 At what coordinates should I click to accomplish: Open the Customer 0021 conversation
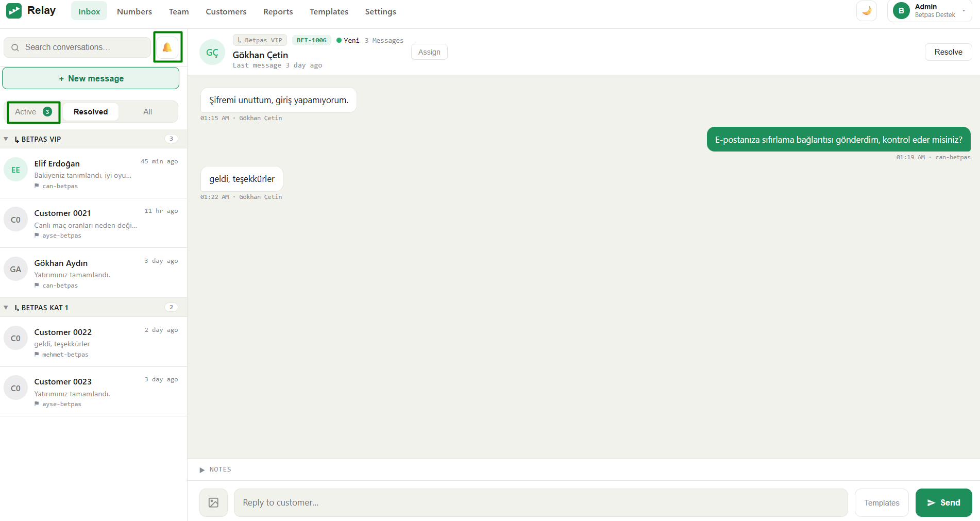pos(93,223)
